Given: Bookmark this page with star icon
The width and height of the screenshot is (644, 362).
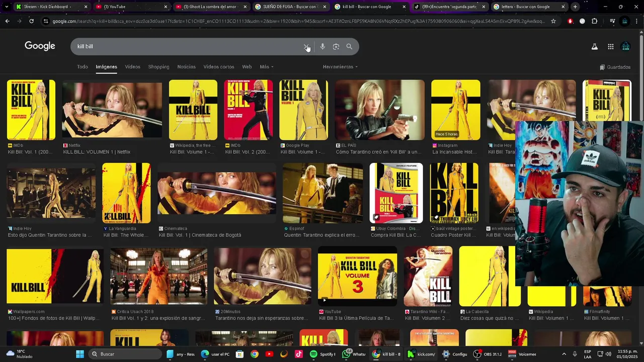Looking at the screenshot, I should pyautogui.click(x=553, y=21).
